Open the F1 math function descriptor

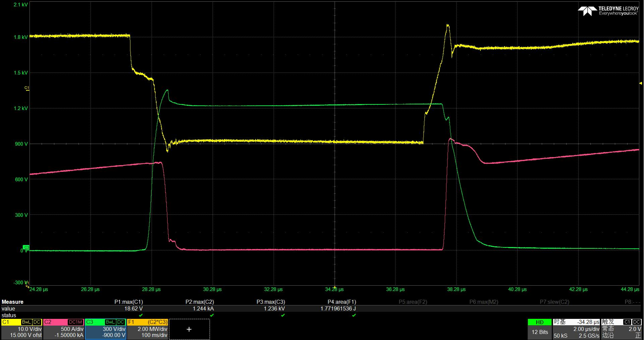click(x=148, y=329)
